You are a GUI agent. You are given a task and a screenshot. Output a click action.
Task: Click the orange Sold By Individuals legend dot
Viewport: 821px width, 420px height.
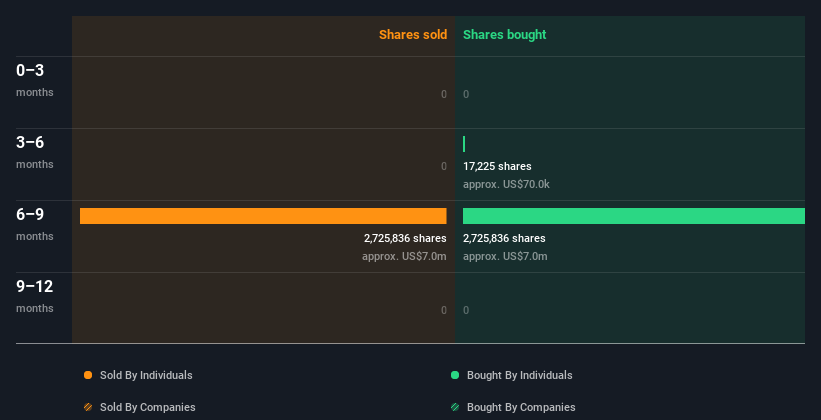pyautogui.click(x=88, y=375)
